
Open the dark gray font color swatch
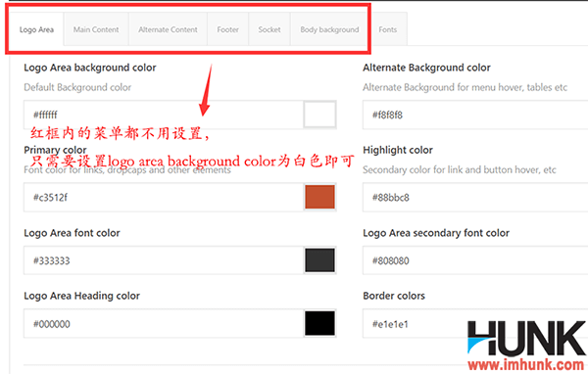pyautogui.click(x=319, y=260)
